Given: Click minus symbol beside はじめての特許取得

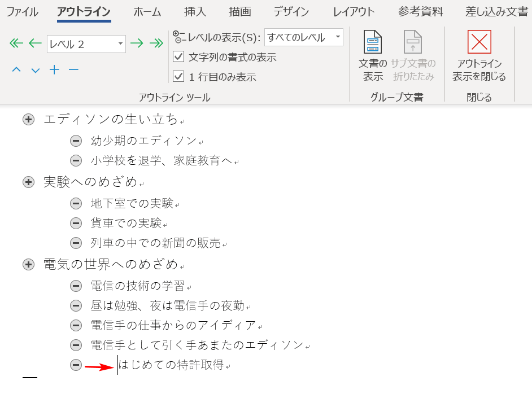Looking at the screenshot, I should tap(76, 365).
